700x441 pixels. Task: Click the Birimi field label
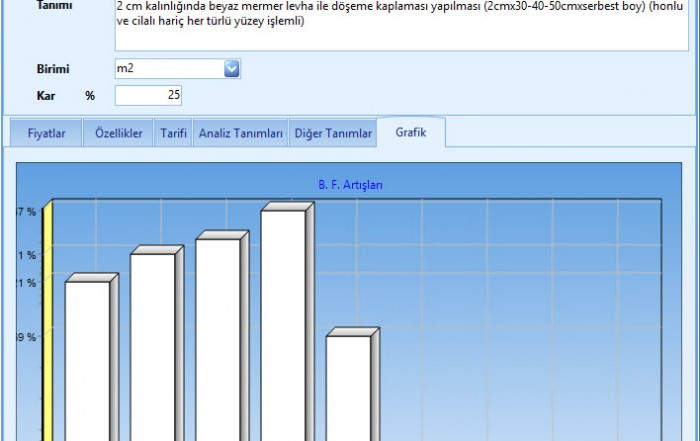click(52, 69)
